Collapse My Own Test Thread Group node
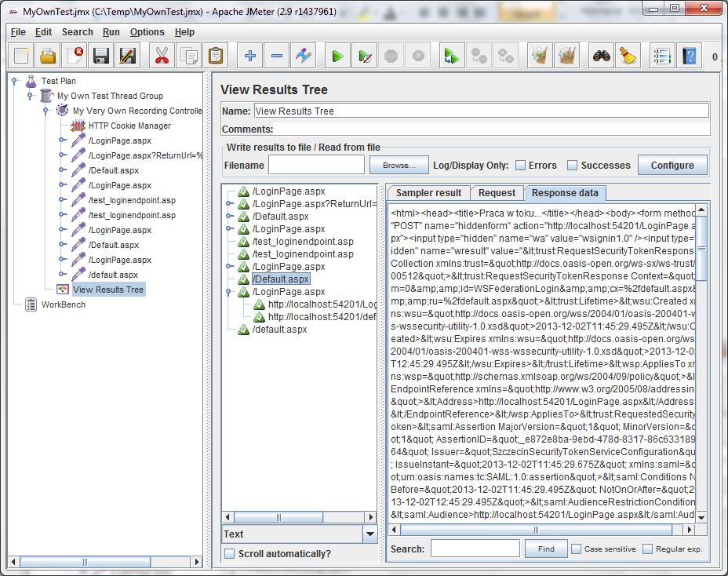 click(x=30, y=96)
